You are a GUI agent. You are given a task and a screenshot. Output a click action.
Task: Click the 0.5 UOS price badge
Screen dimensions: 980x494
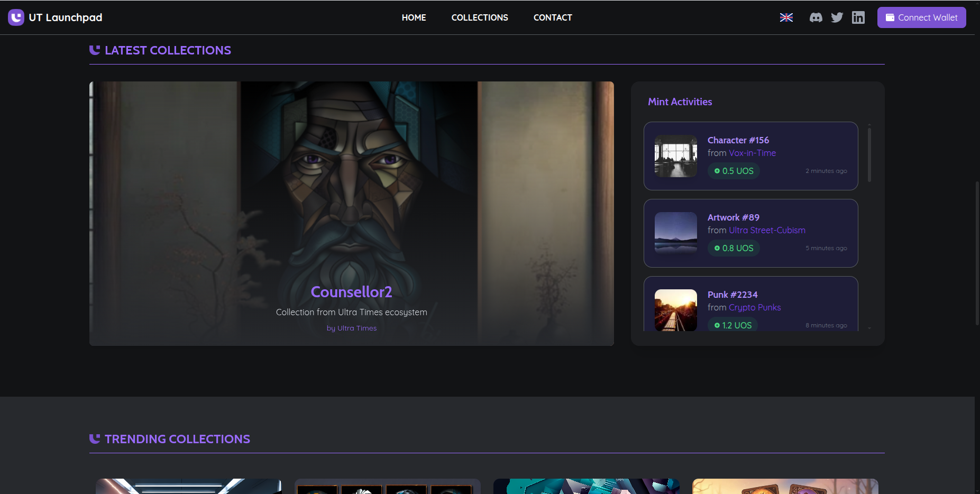click(x=734, y=171)
